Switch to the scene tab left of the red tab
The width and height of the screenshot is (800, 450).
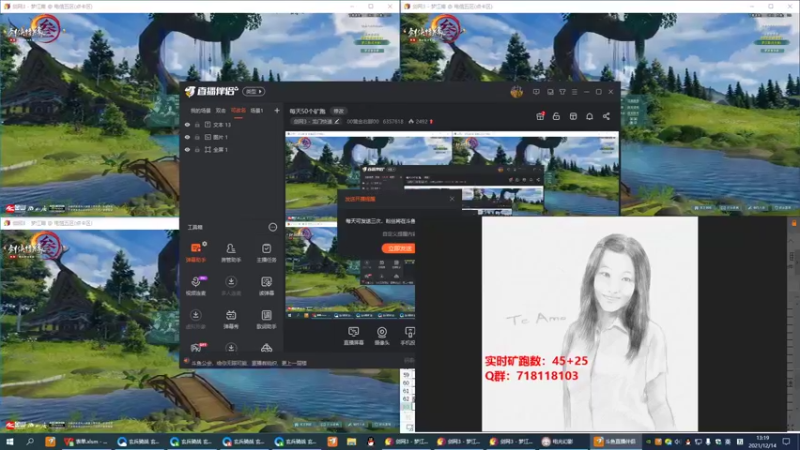[220, 111]
